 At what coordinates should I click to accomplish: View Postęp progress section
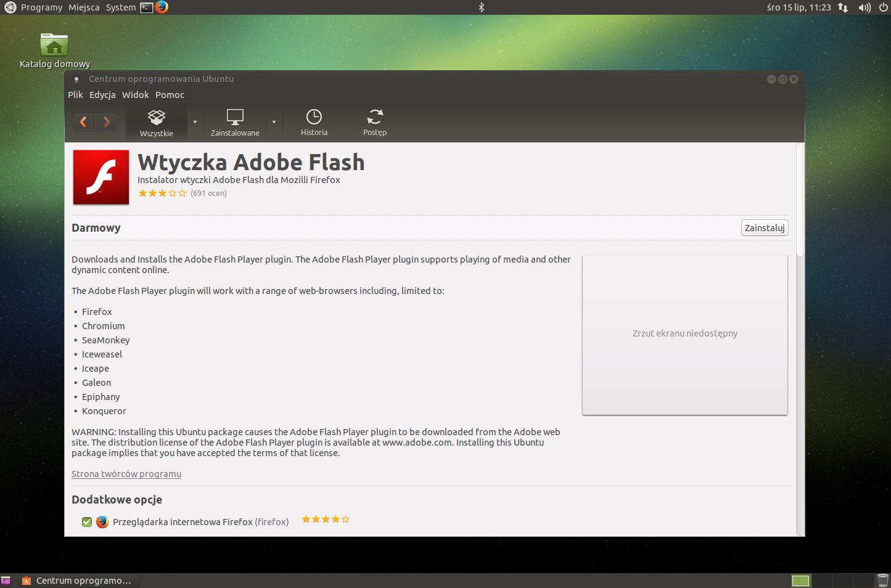(375, 123)
